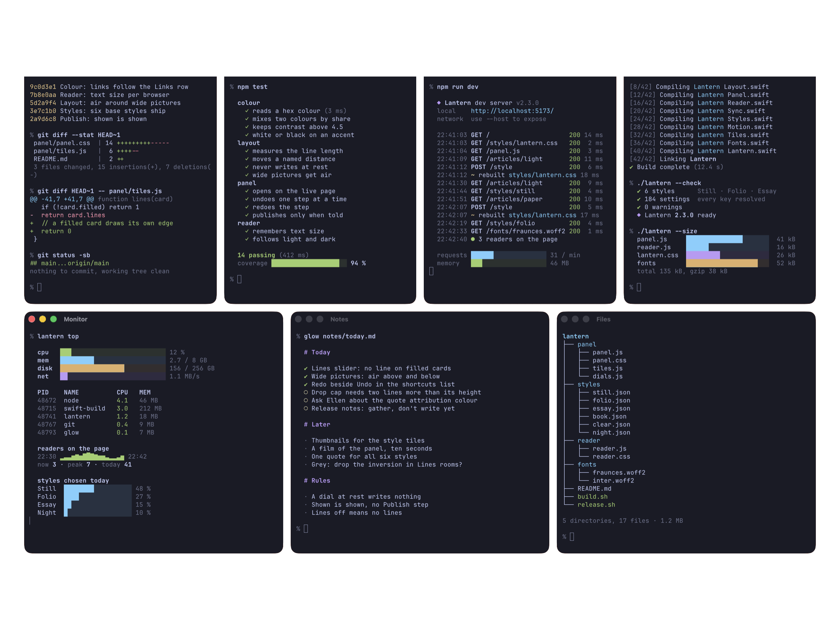Click the 'readers on the page' sparkline graph
Viewport: 840px width, 630px height.
pyautogui.click(x=92, y=456)
